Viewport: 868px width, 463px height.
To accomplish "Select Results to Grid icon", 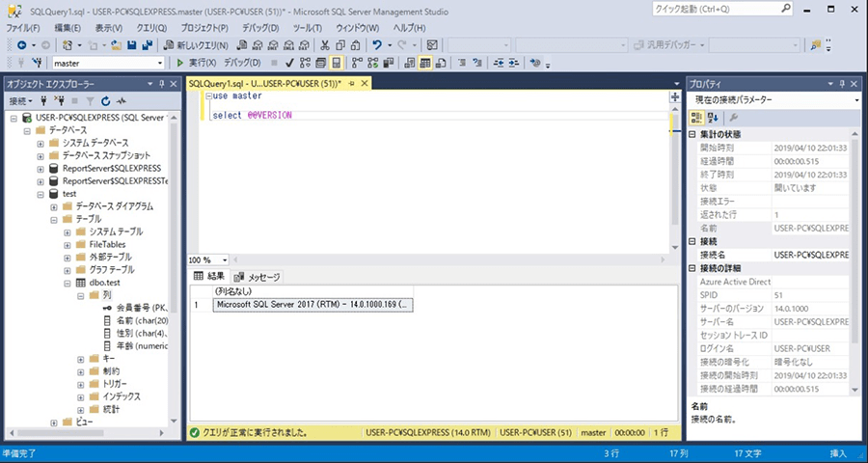I will 425,63.
